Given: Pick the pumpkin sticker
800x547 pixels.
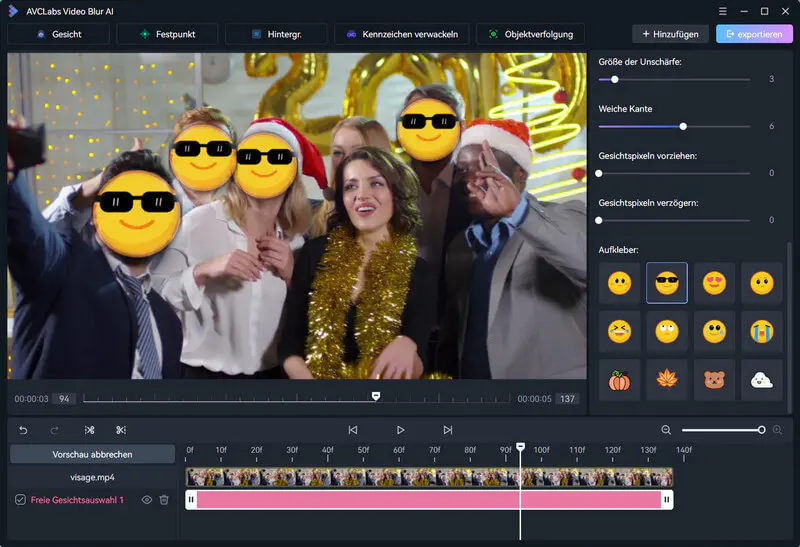Looking at the screenshot, I should [x=619, y=380].
